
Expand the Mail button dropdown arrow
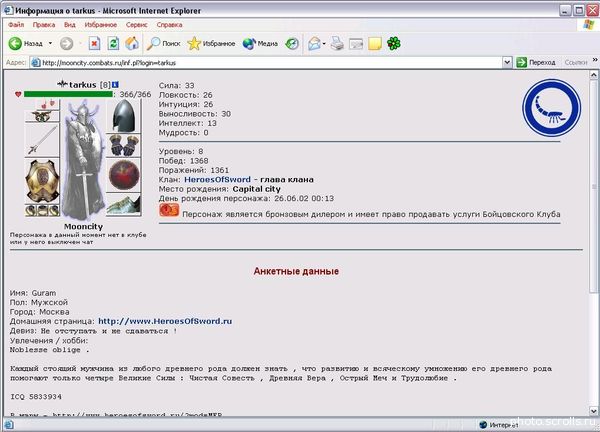click(x=324, y=44)
